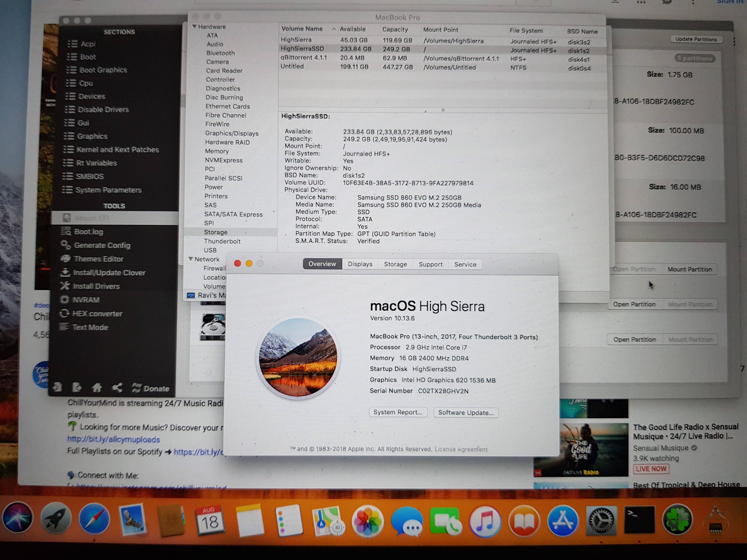The image size is (747, 560).
Task: Open Clover Configurator clover icon in Dock
Action: (x=678, y=519)
